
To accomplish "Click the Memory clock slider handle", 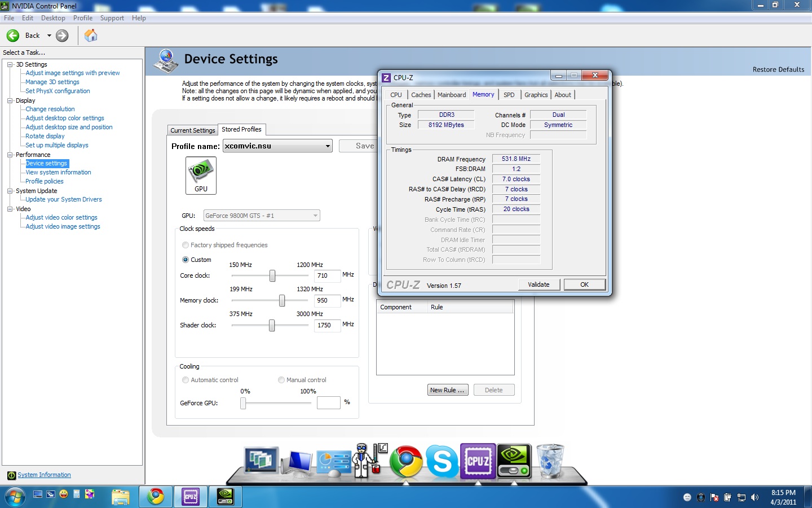I will tap(282, 301).
